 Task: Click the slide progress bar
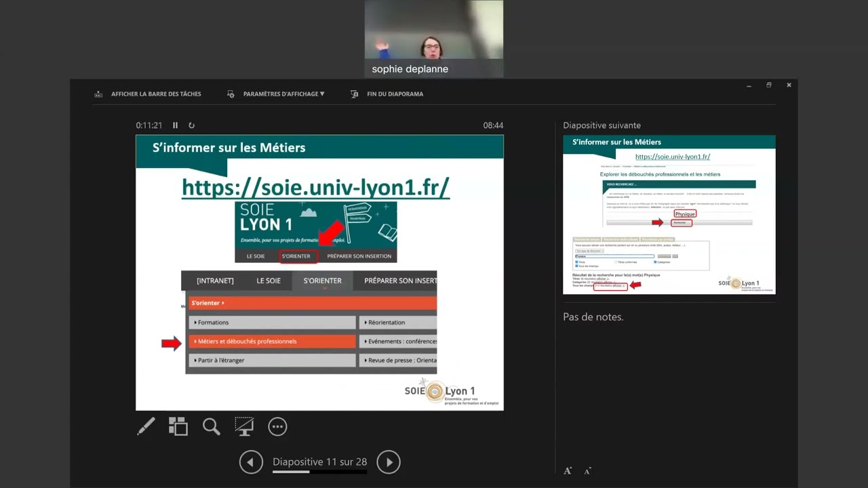319,472
